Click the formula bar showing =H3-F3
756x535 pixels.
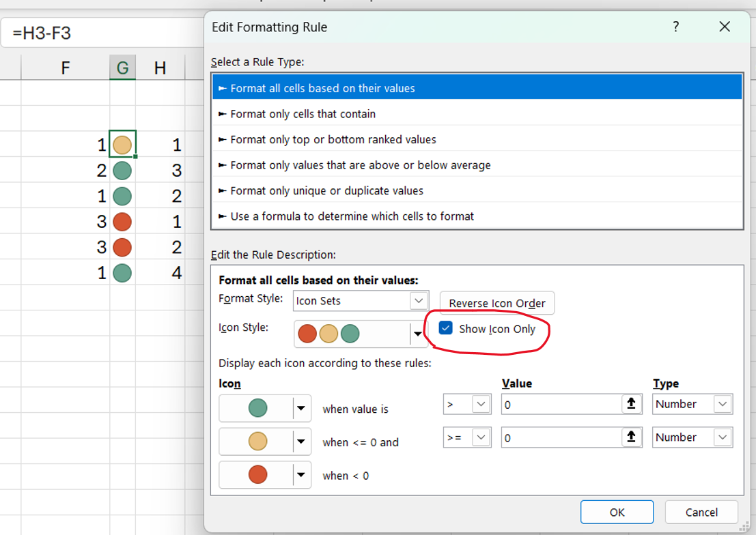point(101,33)
